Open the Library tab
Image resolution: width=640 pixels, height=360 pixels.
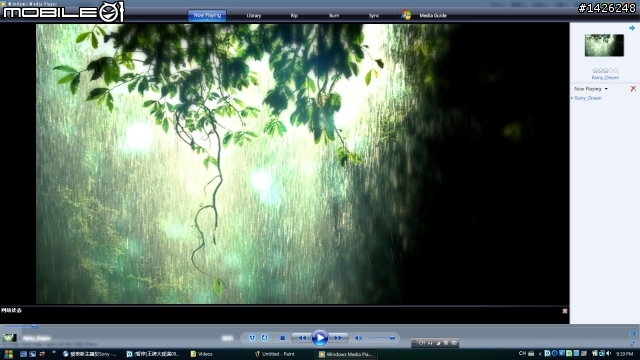253,16
